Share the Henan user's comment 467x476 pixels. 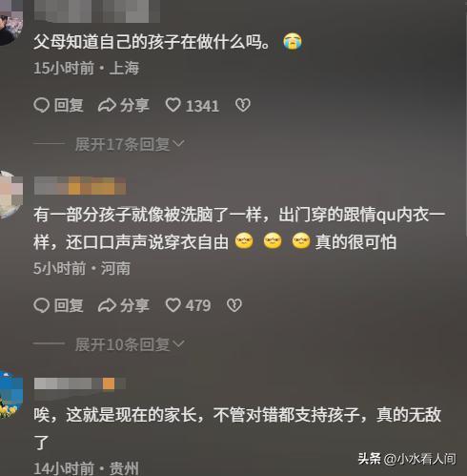point(123,305)
